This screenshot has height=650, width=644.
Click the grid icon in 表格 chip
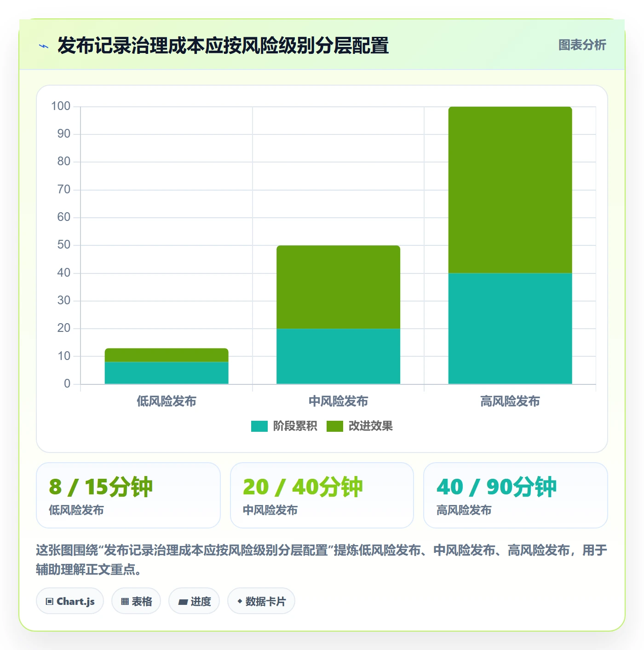tap(125, 602)
